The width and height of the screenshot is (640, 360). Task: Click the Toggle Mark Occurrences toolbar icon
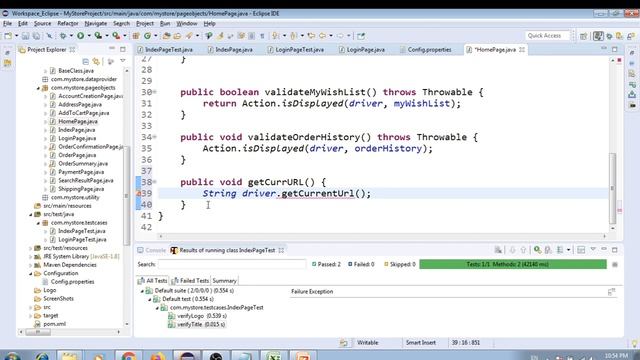tap(220, 36)
